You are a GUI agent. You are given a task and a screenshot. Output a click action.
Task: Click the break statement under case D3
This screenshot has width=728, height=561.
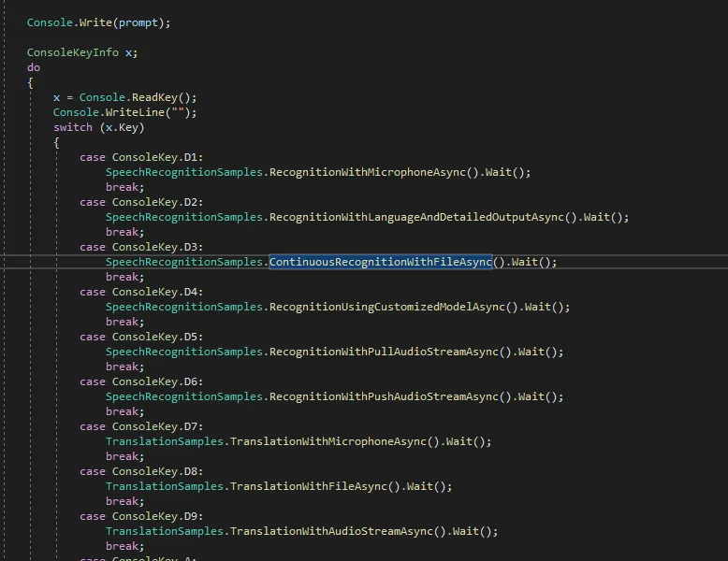tap(124, 278)
